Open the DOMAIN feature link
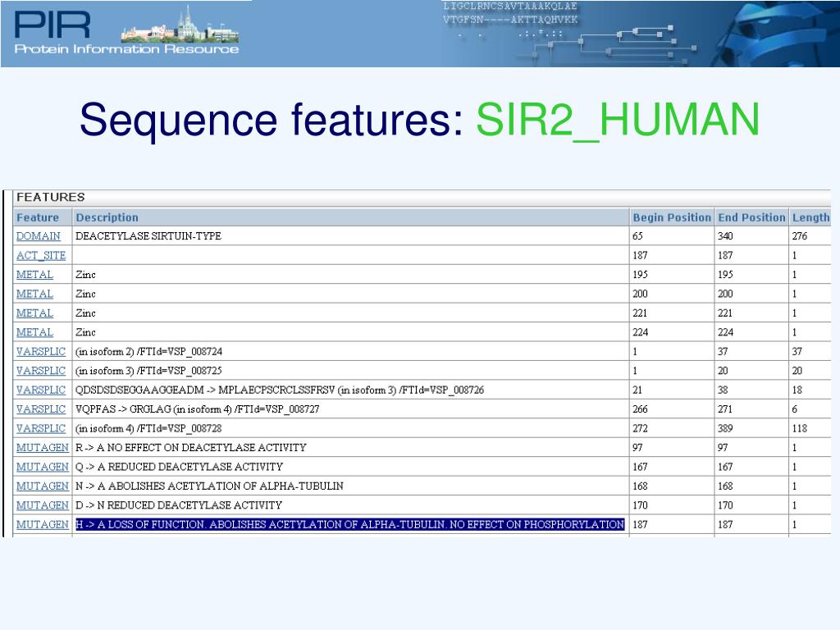Image resolution: width=840 pixels, height=630 pixels. pyautogui.click(x=38, y=236)
